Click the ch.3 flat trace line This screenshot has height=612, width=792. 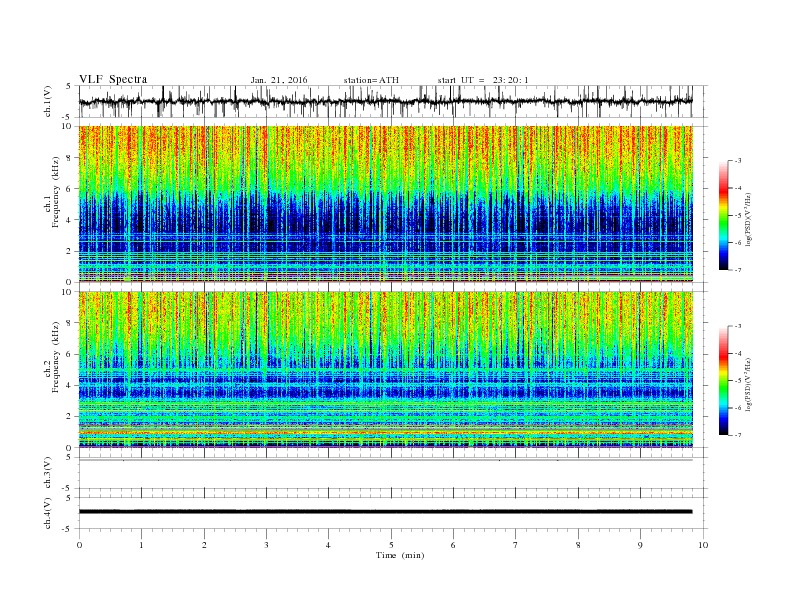tap(385, 460)
